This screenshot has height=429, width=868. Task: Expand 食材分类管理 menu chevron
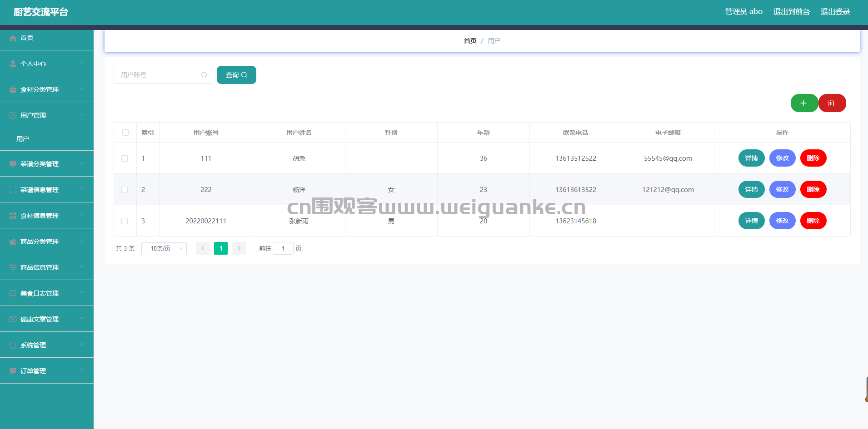click(82, 89)
